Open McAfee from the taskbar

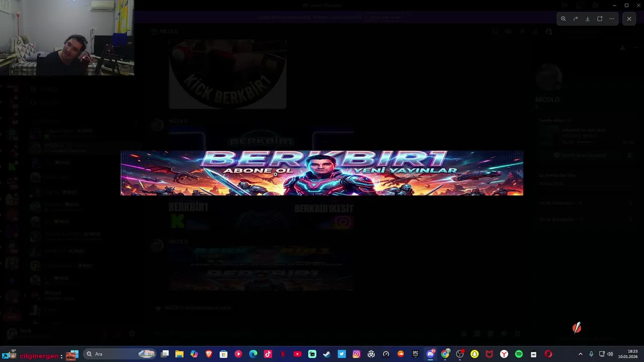point(489,354)
